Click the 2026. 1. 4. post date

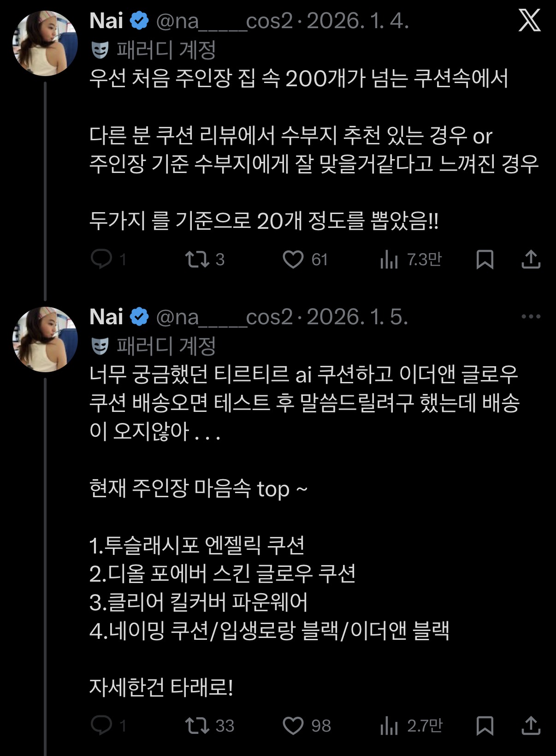pos(358,21)
